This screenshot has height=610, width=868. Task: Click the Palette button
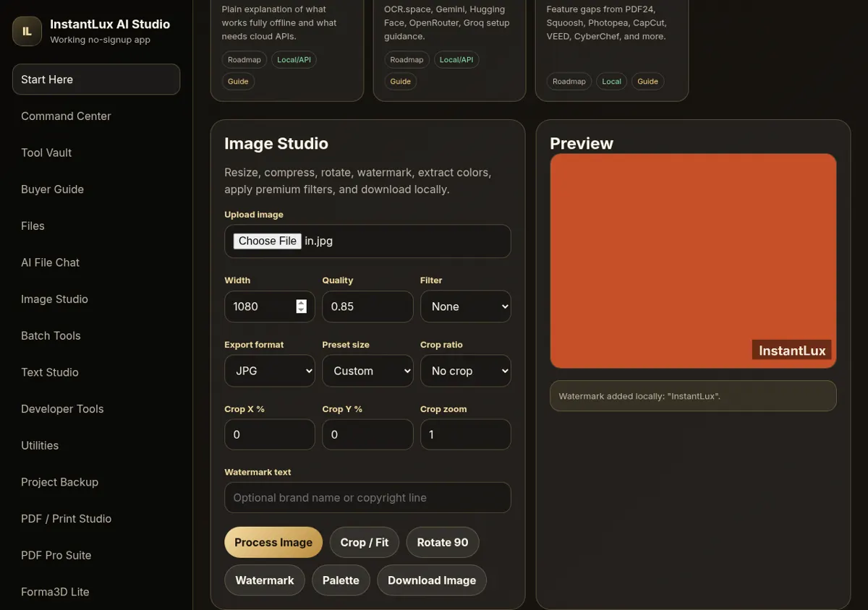pyautogui.click(x=341, y=580)
